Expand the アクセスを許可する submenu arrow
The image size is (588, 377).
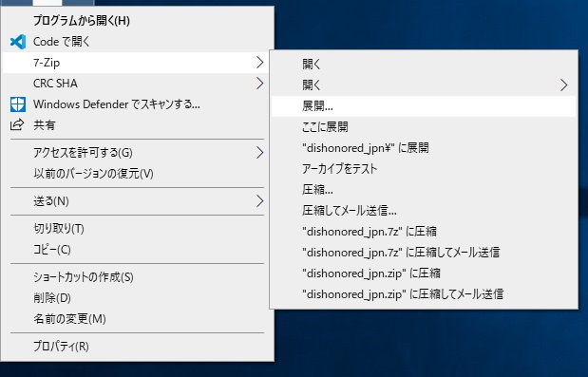tap(259, 153)
